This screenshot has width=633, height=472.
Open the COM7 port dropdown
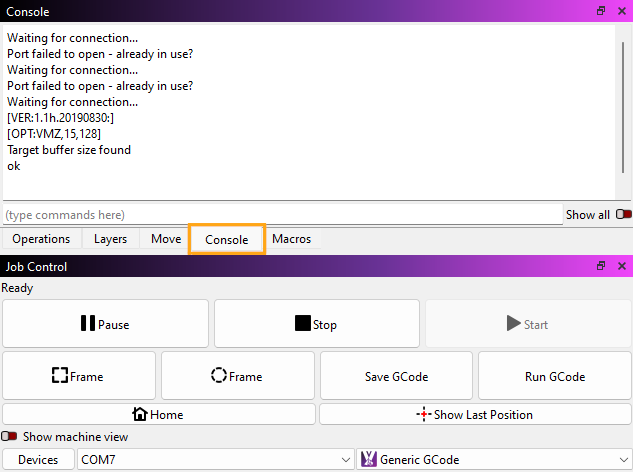coord(214,460)
